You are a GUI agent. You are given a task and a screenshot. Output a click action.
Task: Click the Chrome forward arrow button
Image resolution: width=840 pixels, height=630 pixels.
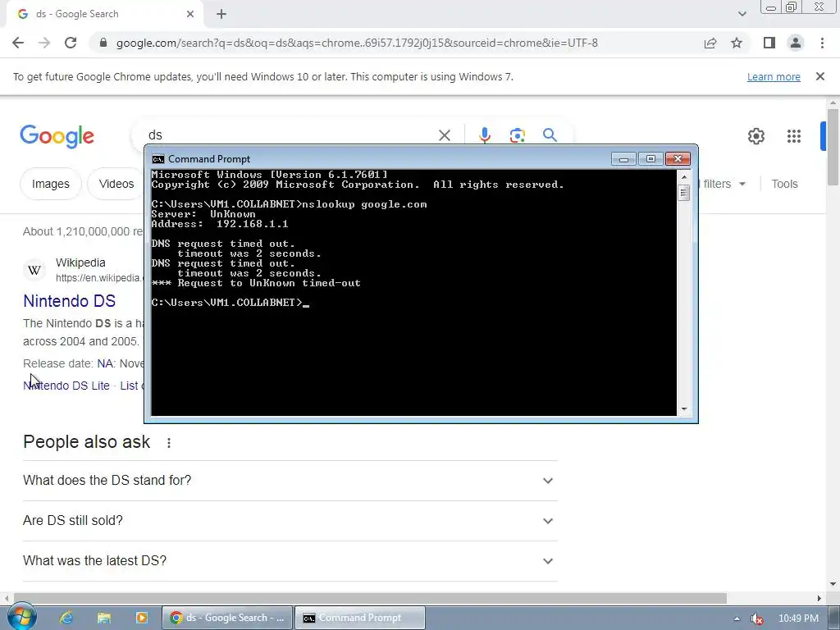pyautogui.click(x=44, y=43)
